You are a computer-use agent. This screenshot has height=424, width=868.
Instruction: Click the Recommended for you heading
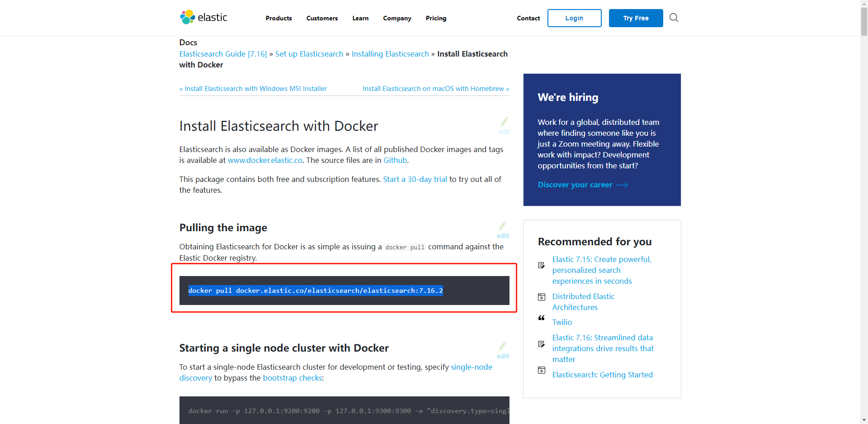594,242
